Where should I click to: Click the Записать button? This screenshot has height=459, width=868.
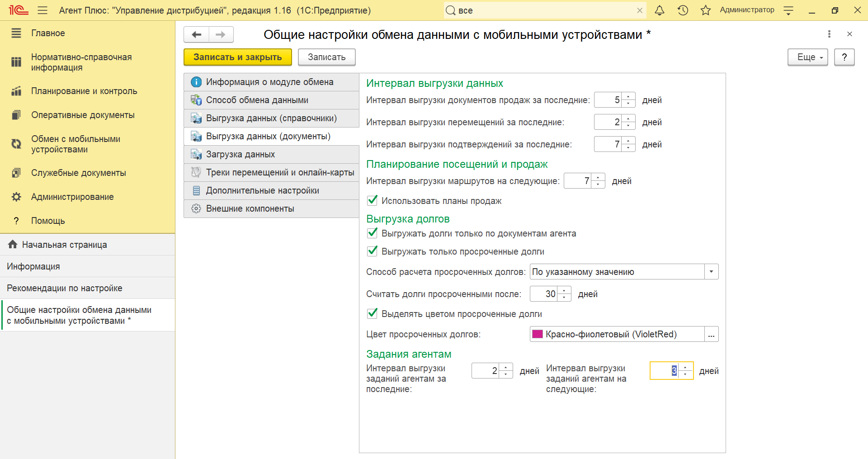click(326, 57)
